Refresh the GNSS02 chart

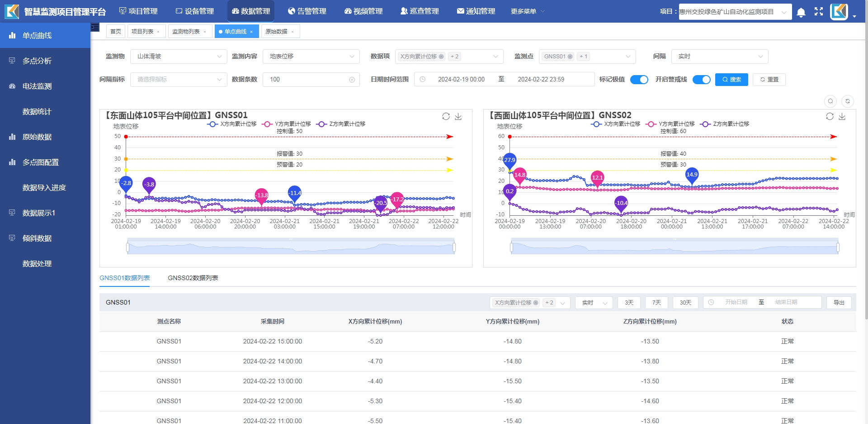[x=830, y=116]
